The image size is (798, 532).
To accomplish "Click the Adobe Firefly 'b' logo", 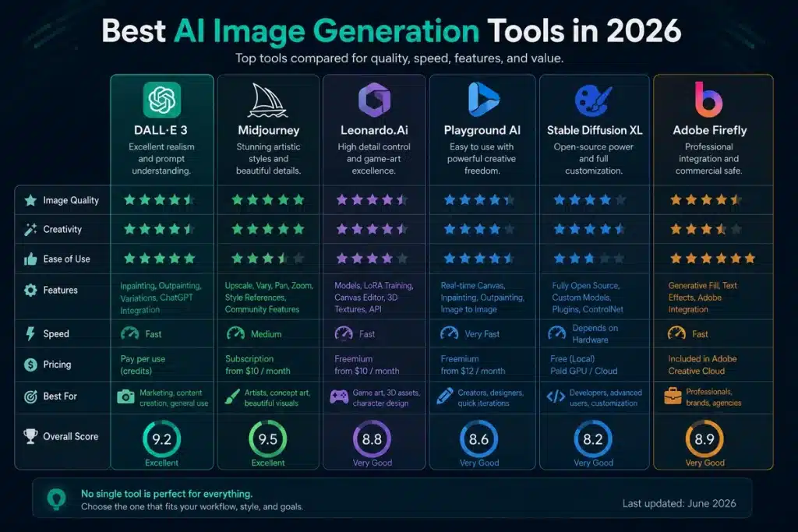I will (708, 99).
